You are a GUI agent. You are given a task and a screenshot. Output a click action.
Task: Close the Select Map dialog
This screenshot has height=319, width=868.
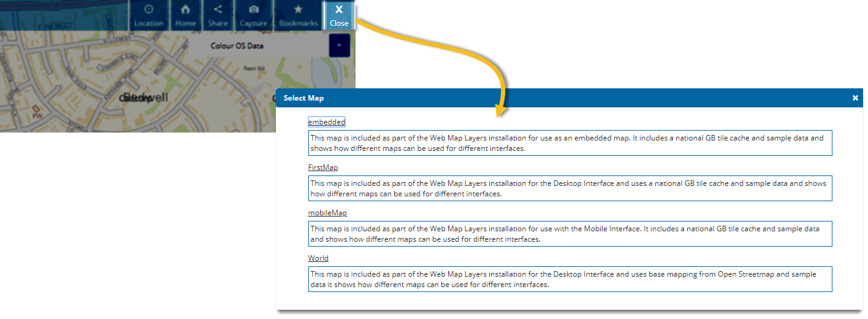coord(855,98)
